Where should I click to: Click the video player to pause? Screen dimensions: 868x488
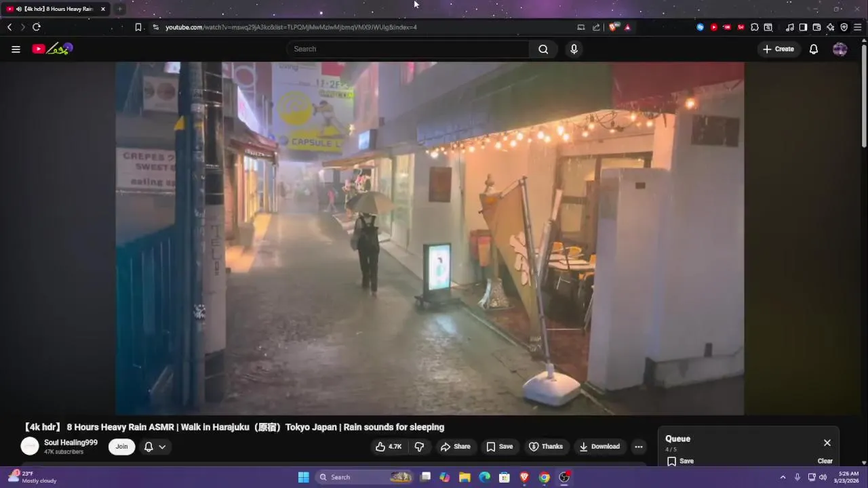point(430,239)
